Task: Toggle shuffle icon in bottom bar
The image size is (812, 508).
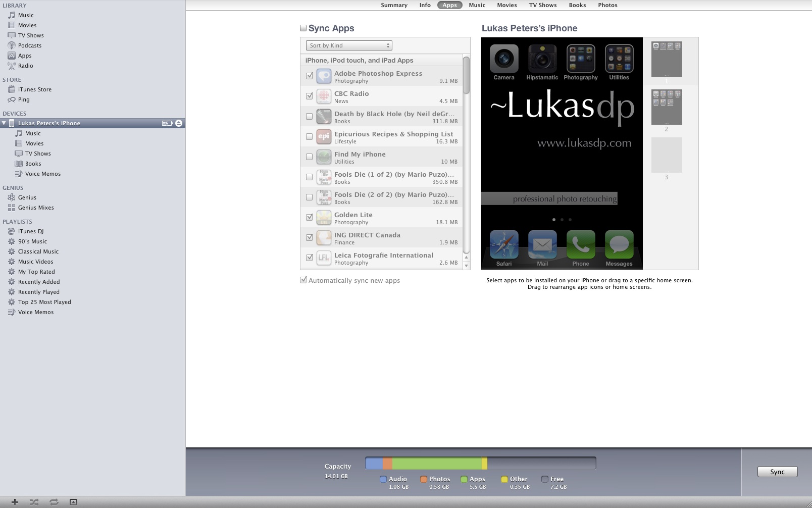Action: pyautogui.click(x=34, y=502)
